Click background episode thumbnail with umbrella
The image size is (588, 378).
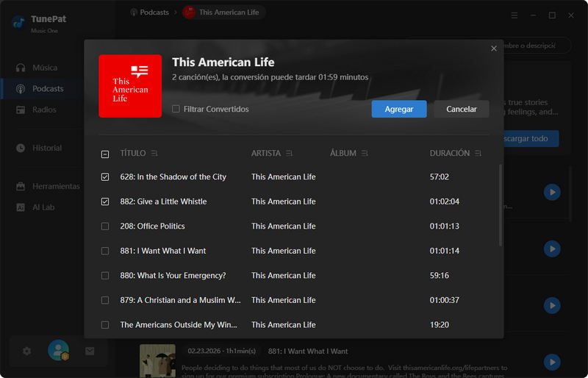pyautogui.click(x=157, y=361)
